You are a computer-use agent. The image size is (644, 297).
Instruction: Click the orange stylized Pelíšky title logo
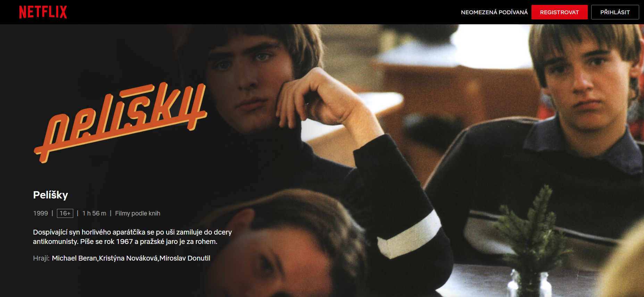pyautogui.click(x=120, y=122)
